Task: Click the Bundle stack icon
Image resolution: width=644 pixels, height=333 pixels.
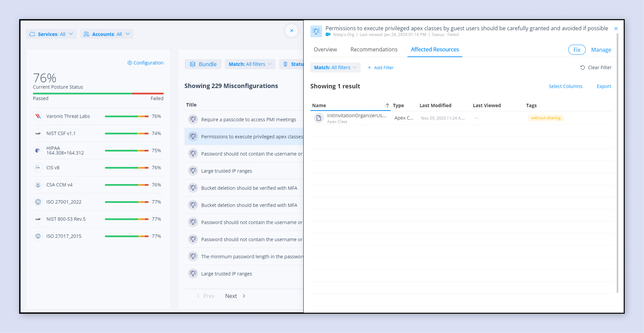Action: click(x=193, y=64)
